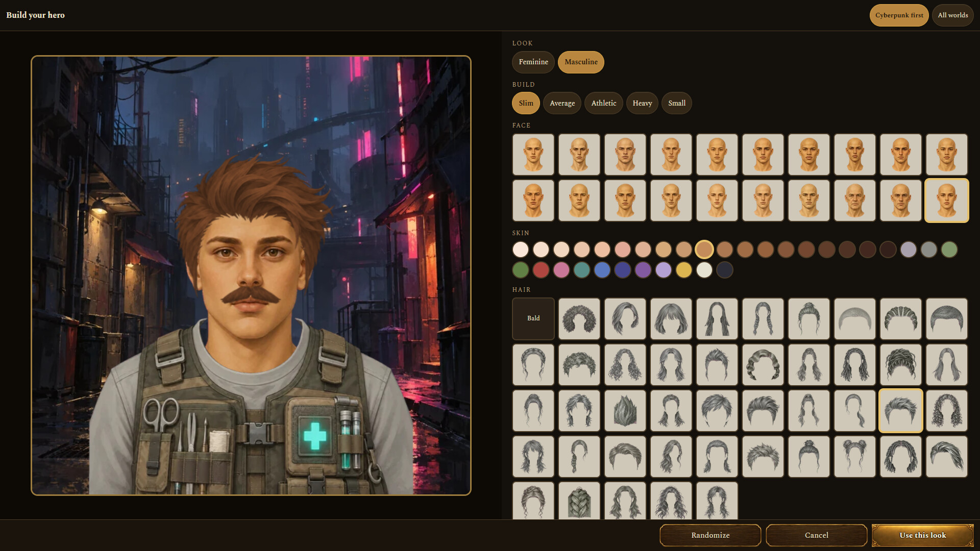980x551 pixels.
Task: Select the first face in the second face row
Action: point(533,201)
